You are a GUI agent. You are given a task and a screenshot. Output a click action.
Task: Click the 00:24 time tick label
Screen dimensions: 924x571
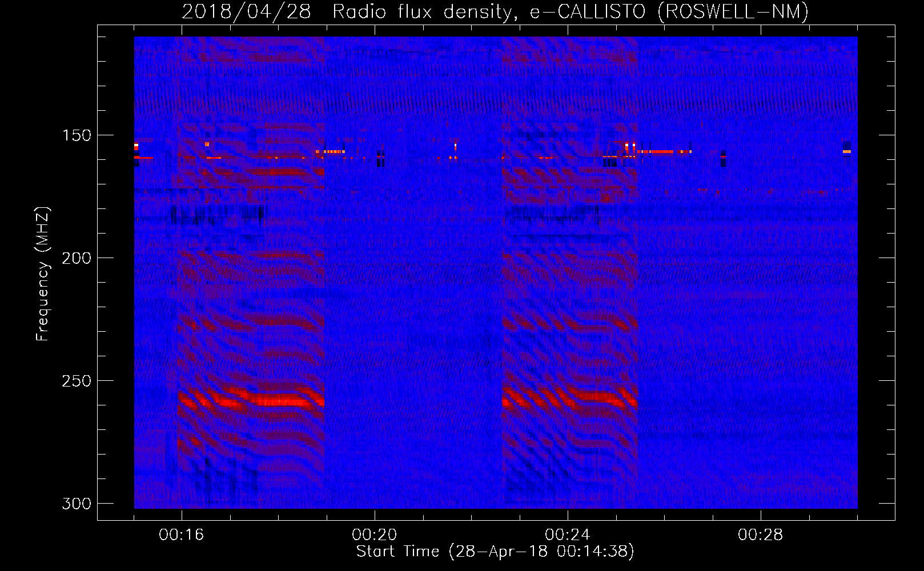tap(568, 534)
